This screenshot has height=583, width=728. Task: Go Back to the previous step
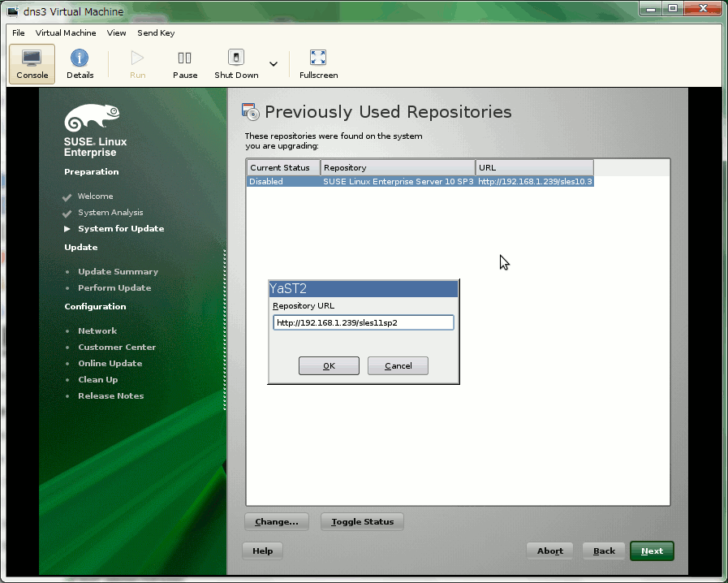(x=604, y=551)
